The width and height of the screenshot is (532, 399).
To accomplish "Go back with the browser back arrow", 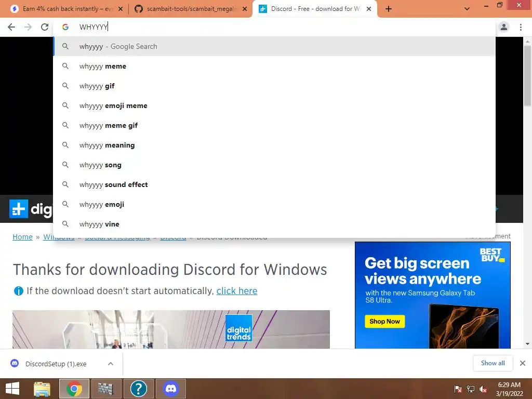I will (x=11, y=27).
